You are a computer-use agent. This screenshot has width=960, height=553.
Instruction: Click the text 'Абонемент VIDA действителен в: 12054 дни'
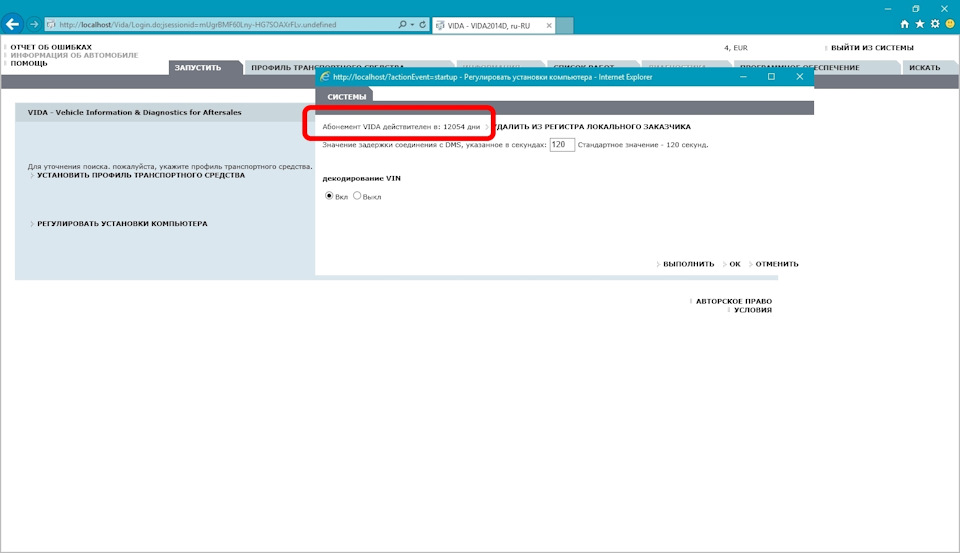[x=401, y=127]
